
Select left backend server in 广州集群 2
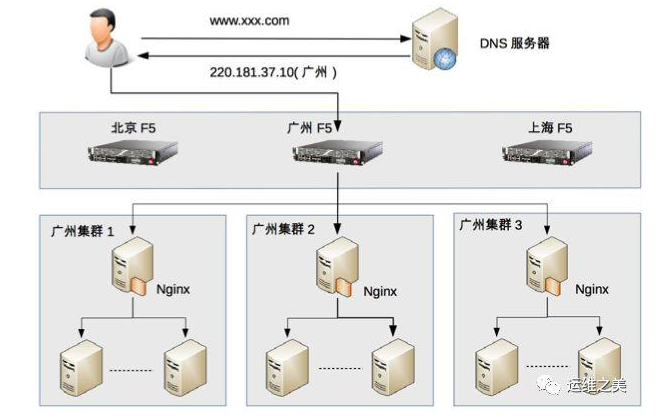[287, 368]
